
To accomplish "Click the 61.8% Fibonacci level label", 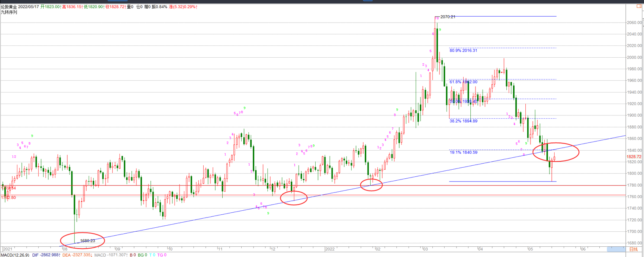I will [x=463, y=82].
